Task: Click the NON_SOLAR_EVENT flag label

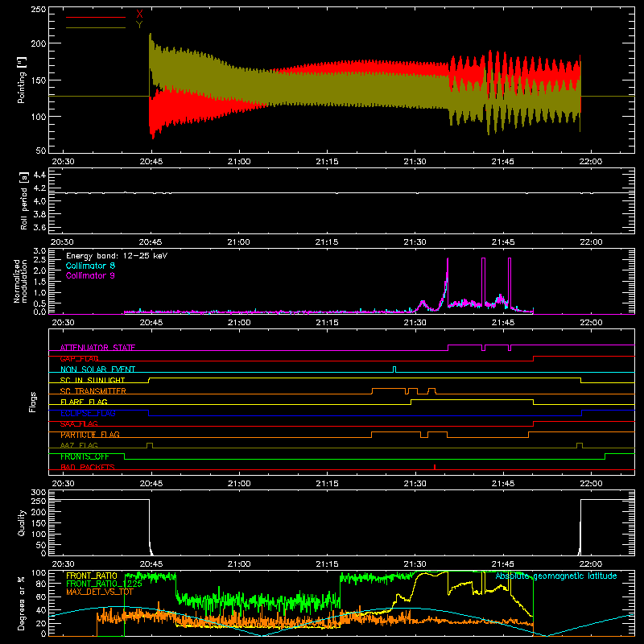Action: tap(97, 369)
